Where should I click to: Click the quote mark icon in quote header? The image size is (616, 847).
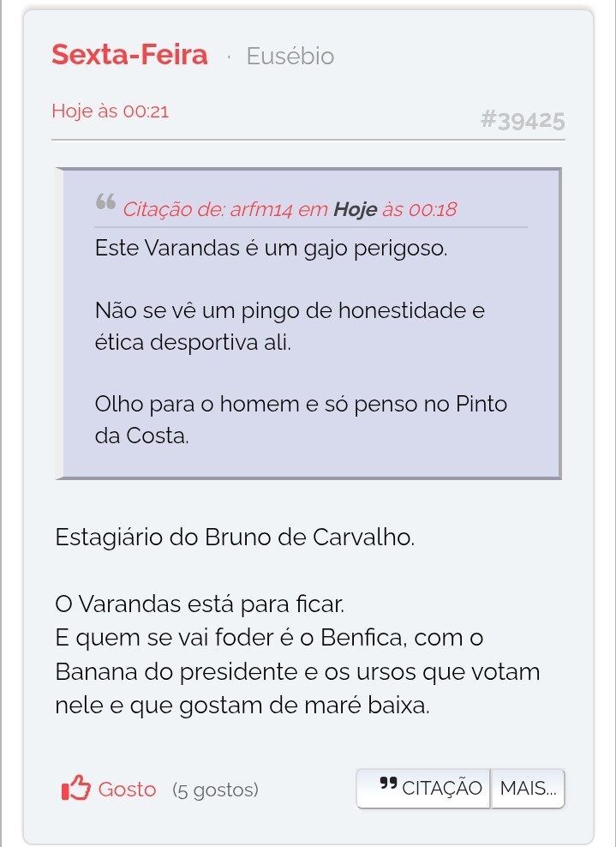(x=105, y=205)
